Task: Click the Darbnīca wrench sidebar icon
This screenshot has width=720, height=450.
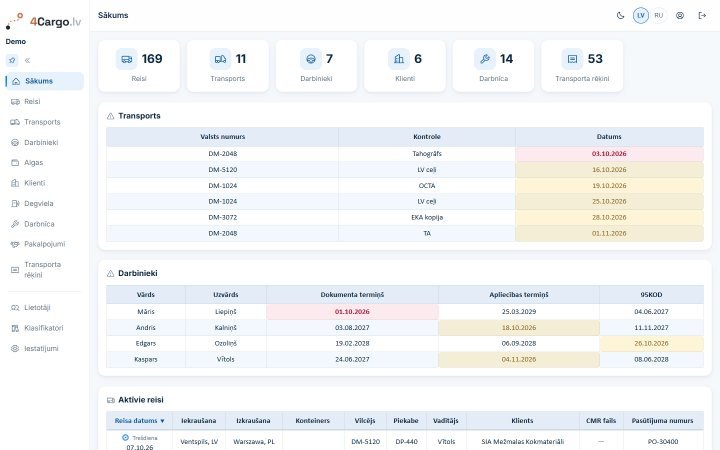Action: click(15, 224)
